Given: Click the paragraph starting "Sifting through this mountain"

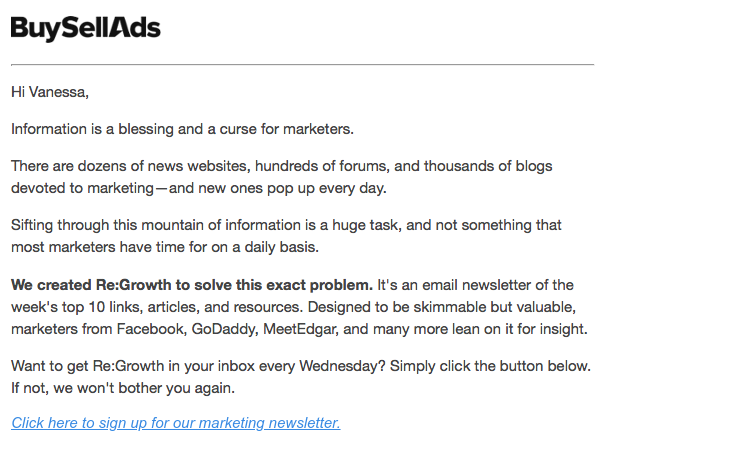Looking at the screenshot, I should (x=286, y=236).
